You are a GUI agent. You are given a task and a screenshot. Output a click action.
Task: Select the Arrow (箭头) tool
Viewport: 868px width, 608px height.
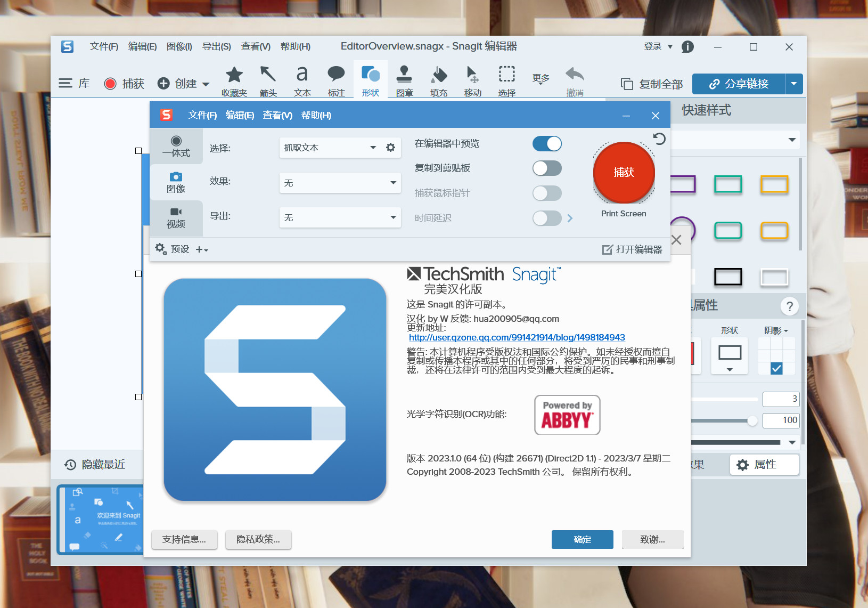(x=268, y=82)
